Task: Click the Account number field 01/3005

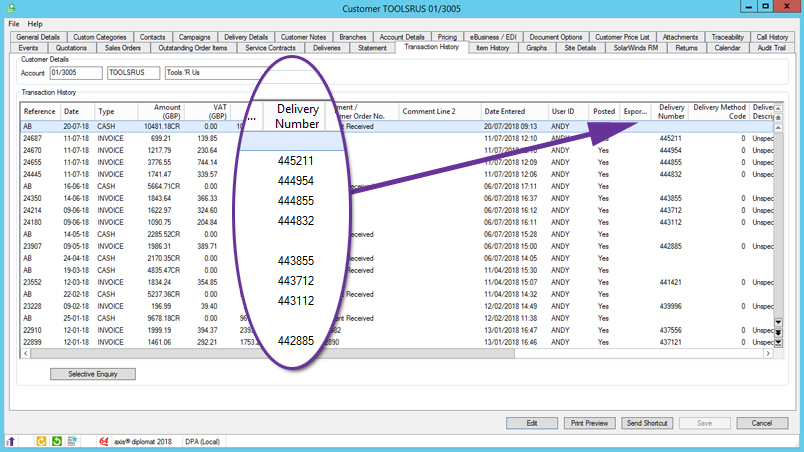Action: pos(76,73)
